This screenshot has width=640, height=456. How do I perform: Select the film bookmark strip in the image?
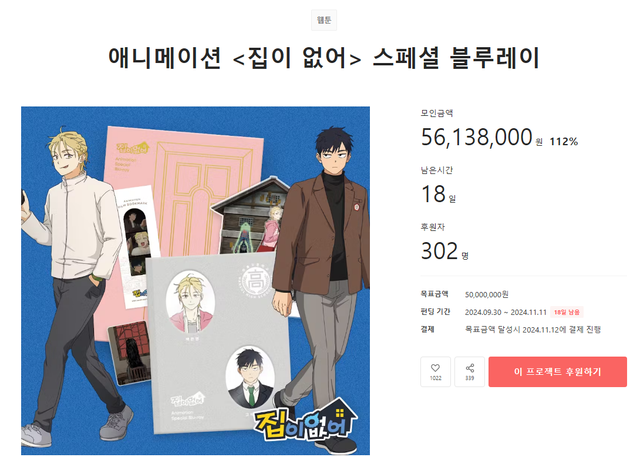[136, 247]
